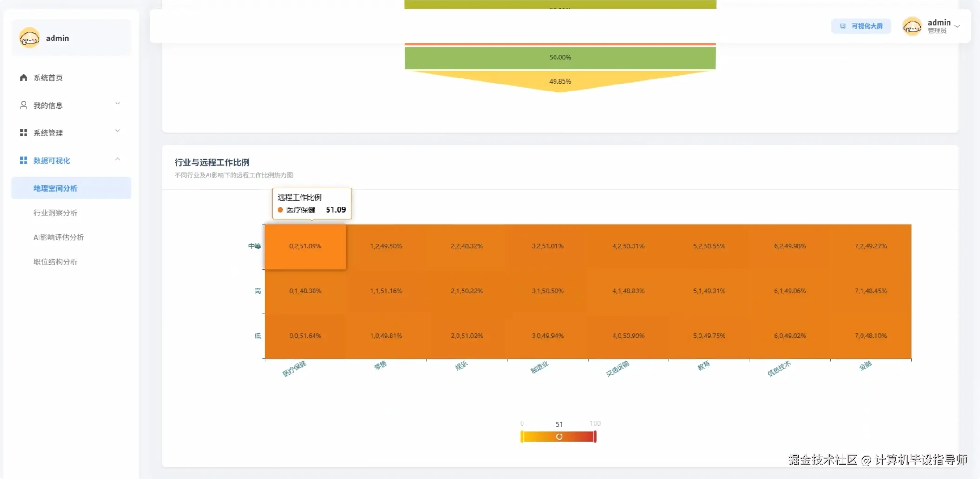980x479 pixels.
Task: Open the 可视化大屏 button
Action: click(x=861, y=26)
